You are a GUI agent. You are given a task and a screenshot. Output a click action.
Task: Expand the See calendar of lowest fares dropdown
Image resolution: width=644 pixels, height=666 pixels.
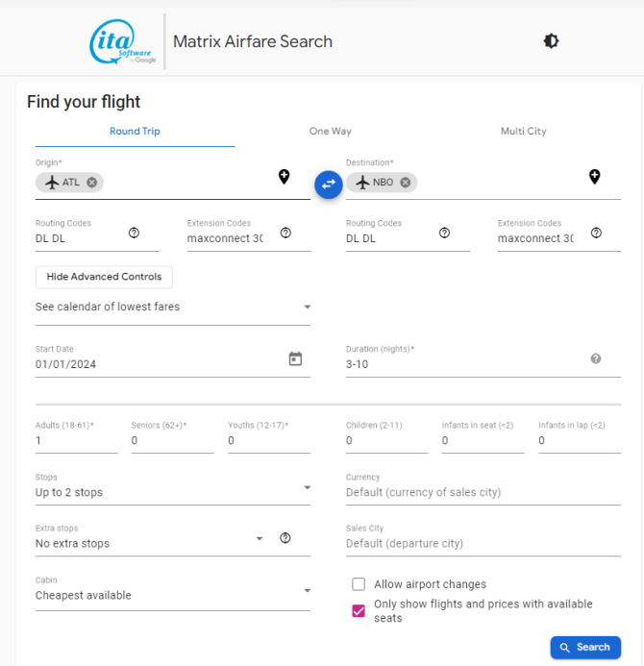(173, 307)
